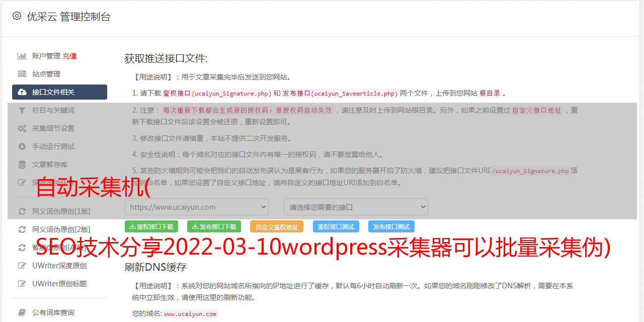Viewport: 644px width, 322px height.
Task: Click the play circle icon for 手动运行测试
Action: coord(22,146)
